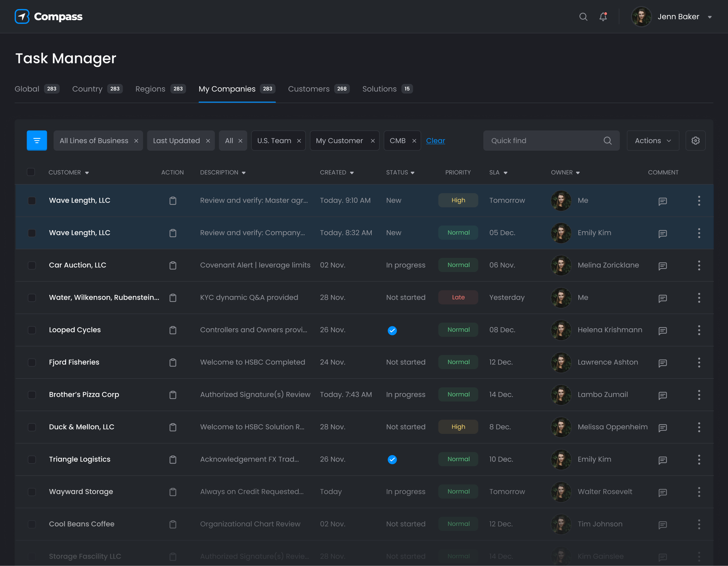Click the header search magnifier icon
This screenshot has height=566, width=728.
pyautogui.click(x=583, y=17)
